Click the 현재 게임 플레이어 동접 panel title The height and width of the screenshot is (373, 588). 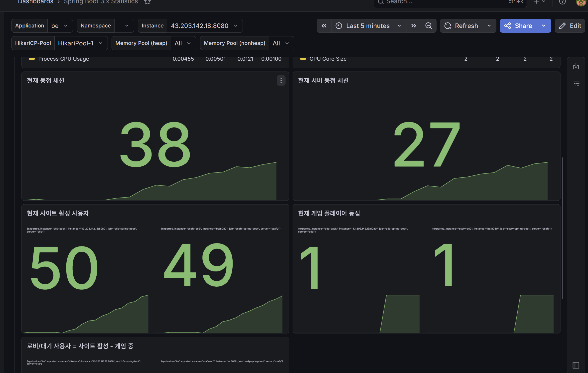point(329,213)
